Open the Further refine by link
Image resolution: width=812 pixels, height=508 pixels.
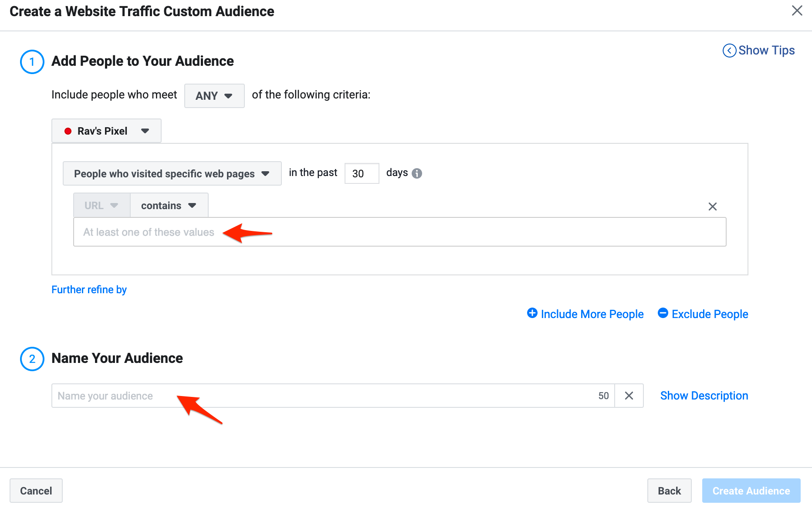tap(89, 290)
